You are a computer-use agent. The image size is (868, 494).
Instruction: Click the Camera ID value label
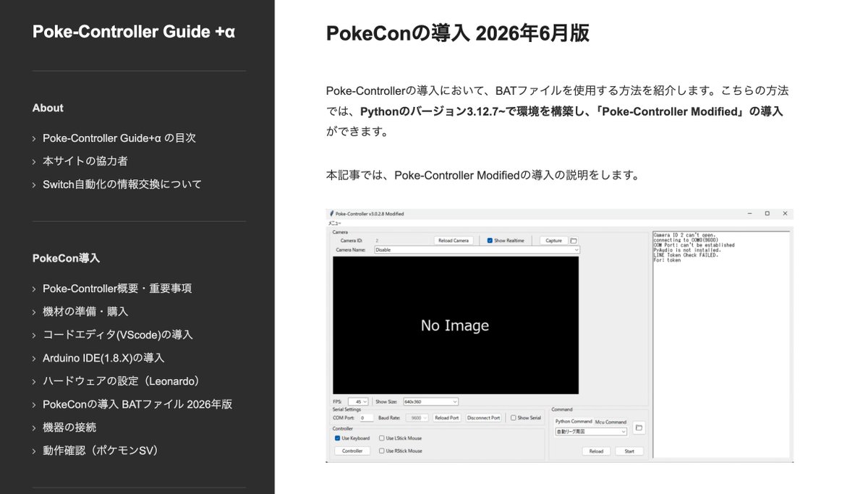coord(376,240)
